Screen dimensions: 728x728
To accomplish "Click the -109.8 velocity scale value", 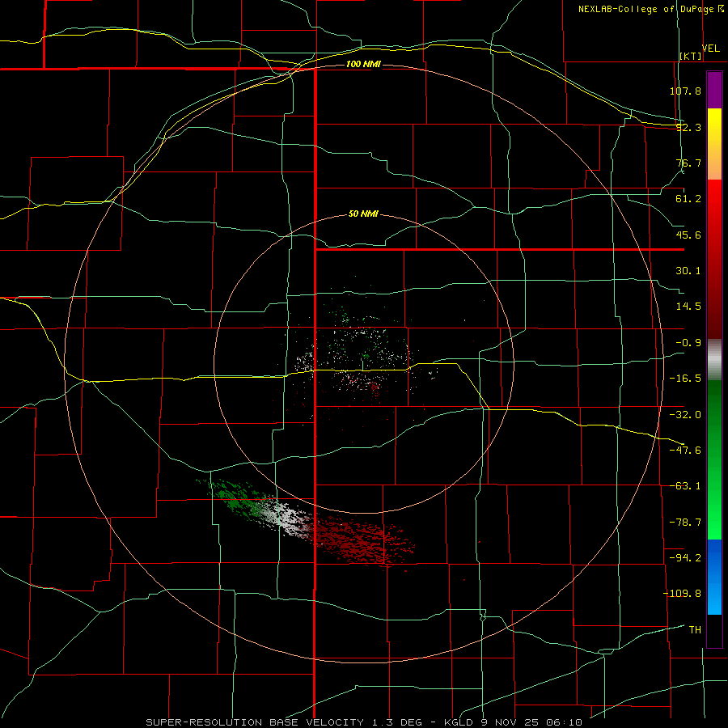I will [x=682, y=594].
